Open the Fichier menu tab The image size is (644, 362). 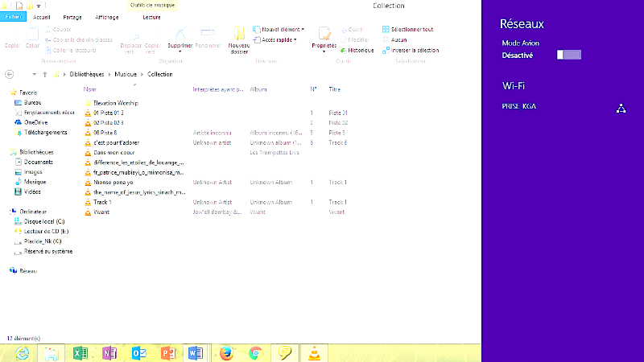tap(14, 16)
